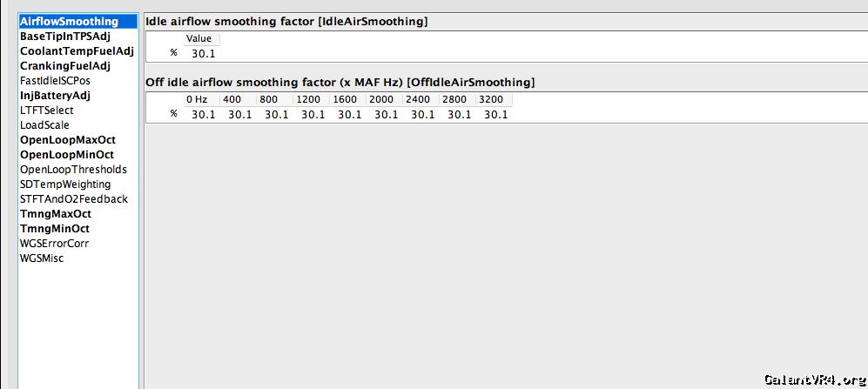Select the 1600 Hz off-idle smoothing cell

[350, 115]
